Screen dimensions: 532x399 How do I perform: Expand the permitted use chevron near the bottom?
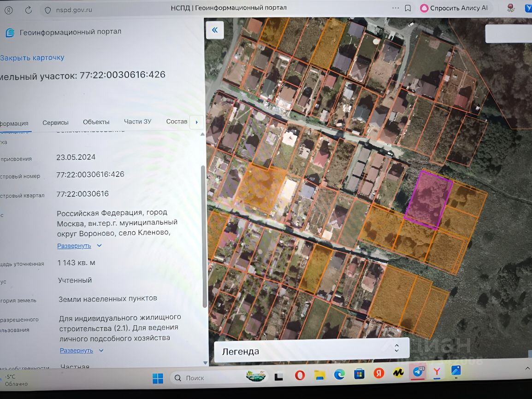tap(101, 351)
